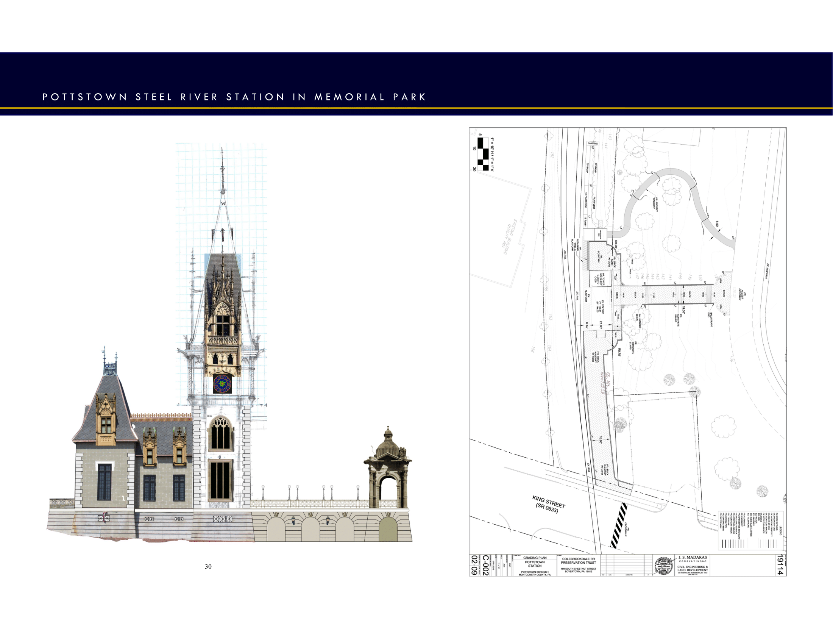833x644 pixels.
Task: Click the GRADING PLAN title block text
Action: 535,558
